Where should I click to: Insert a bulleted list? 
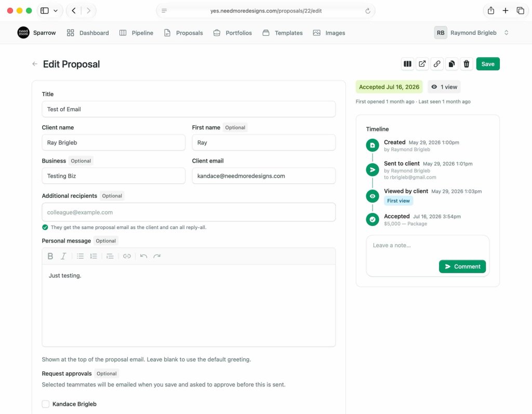pos(80,256)
